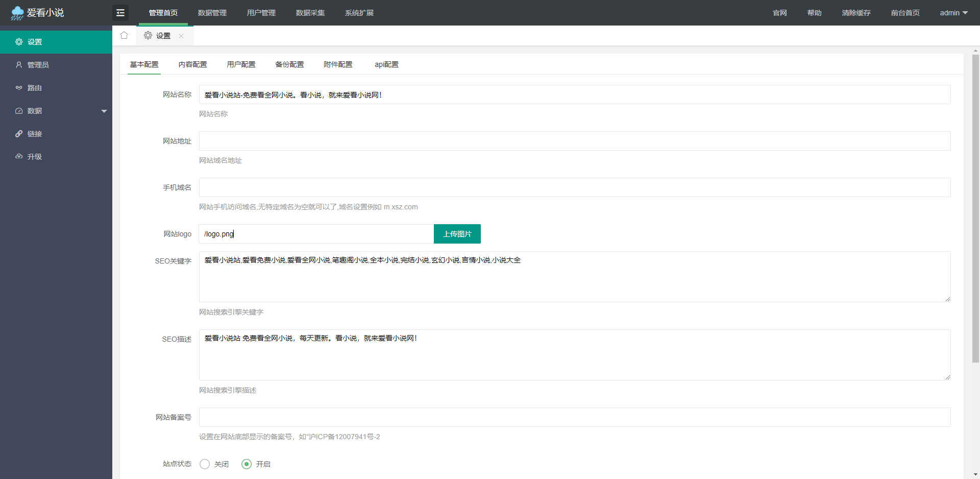Open the 数据采集 top menu
The image size is (980, 479).
[310, 13]
